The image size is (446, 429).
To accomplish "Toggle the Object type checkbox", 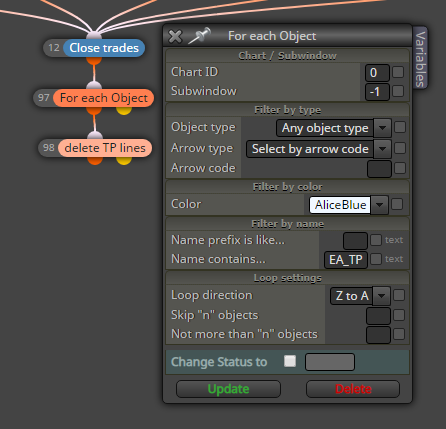I will [400, 127].
